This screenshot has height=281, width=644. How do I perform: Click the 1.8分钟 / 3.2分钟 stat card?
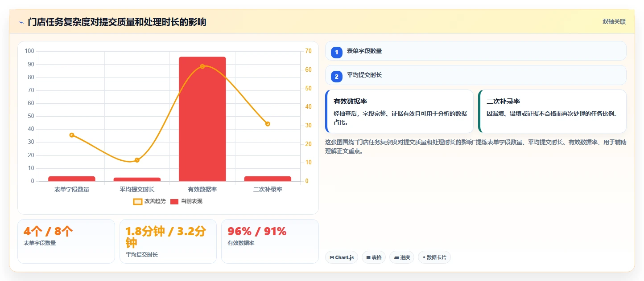click(x=168, y=241)
